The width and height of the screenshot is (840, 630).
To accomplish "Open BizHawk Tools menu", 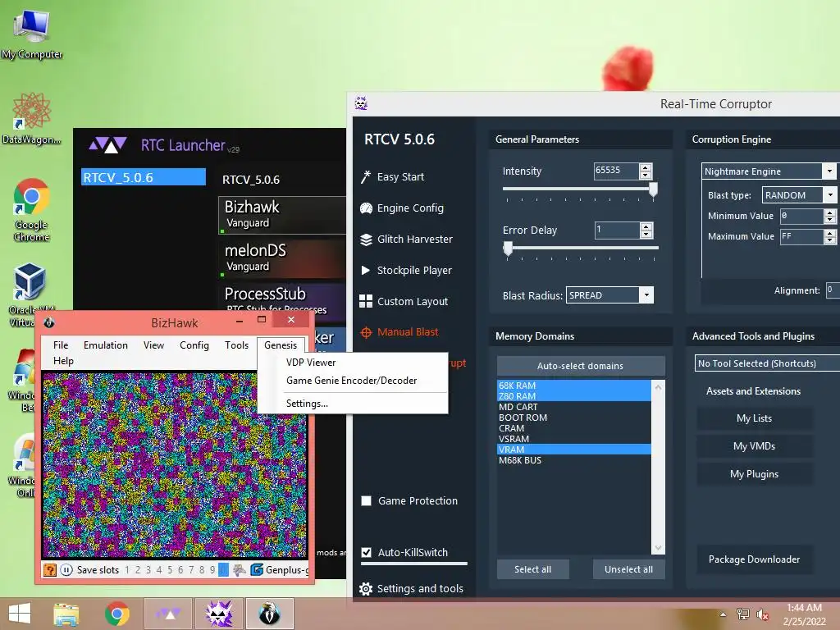I will (236, 345).
